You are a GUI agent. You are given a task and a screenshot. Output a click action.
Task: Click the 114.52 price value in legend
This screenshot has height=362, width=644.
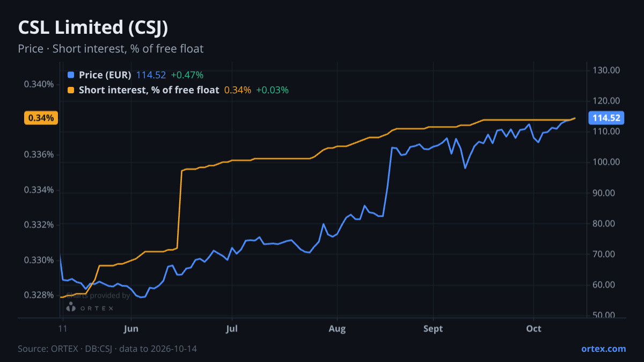click(x=151, y=75)
